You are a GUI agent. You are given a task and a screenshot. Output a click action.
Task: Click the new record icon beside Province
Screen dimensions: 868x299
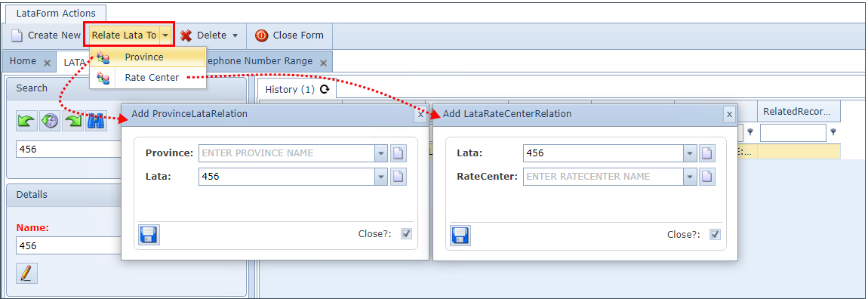pyautogui.click(x=399, y=153)
